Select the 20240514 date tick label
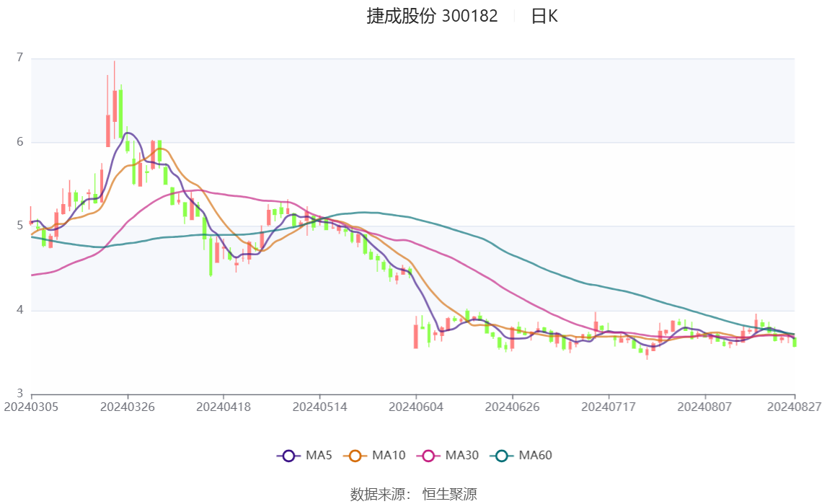The width and height of the screenshot is (827, 504). click(319, 407)
